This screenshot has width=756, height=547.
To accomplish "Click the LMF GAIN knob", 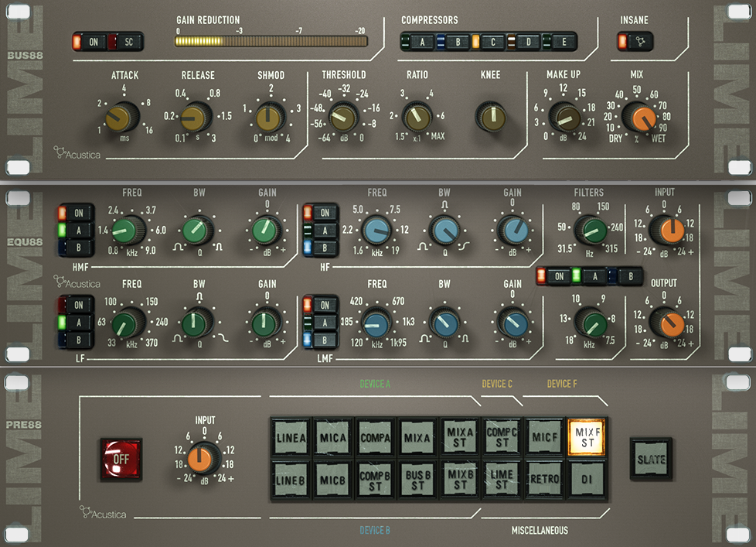I will 513,322.
